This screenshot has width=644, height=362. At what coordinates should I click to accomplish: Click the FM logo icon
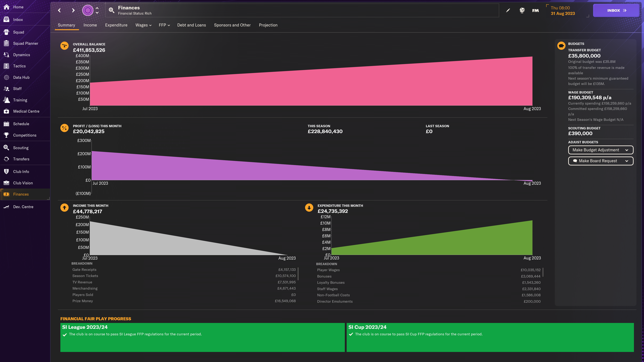pyautogui.click(x=535, y=11)
